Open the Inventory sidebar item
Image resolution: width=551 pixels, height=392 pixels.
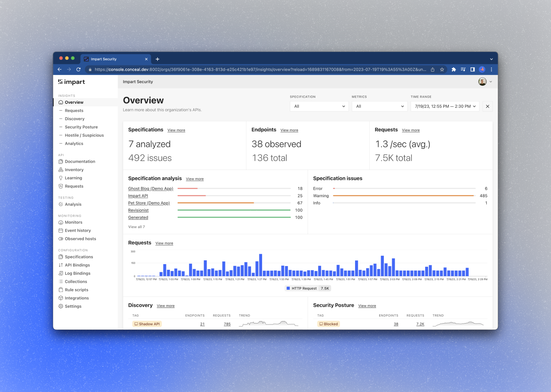pyautogui.click(x=71, y=170)
